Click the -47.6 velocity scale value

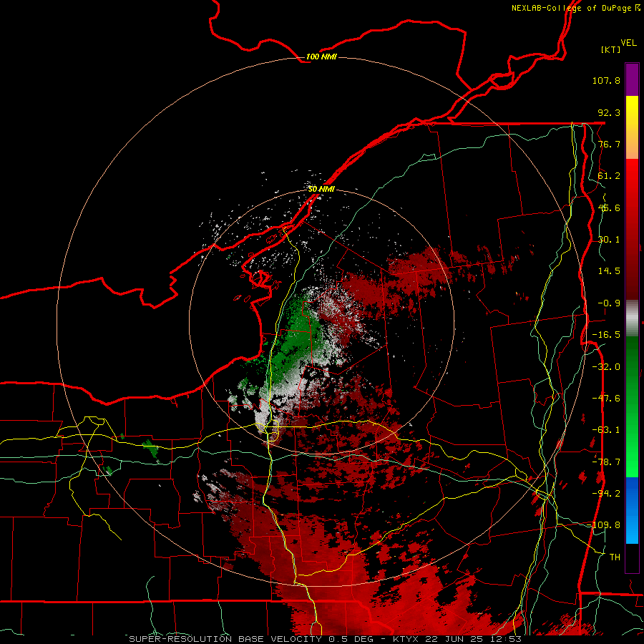[606, 399]
